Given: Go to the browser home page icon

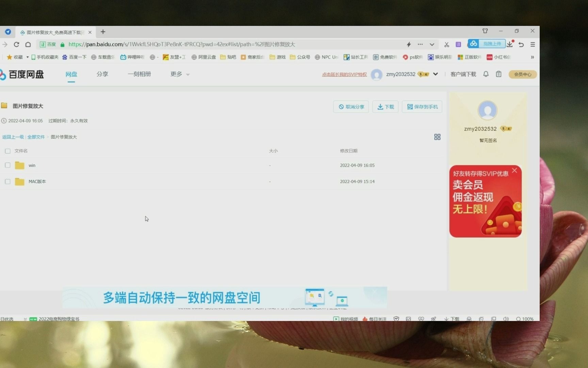Looking at the screenshot, I should [x=28, y=44].
